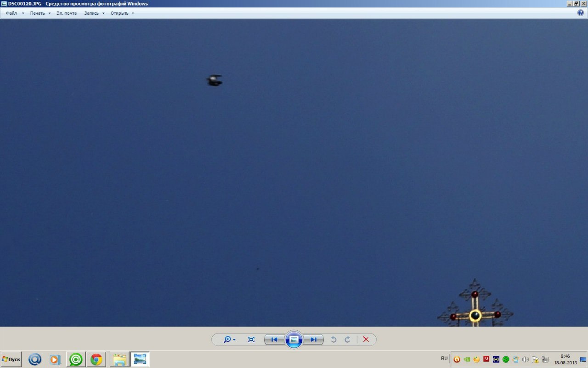Image resolution: width=588 pixels, height=368 pixels.
Task: Select the Photo Viewer taskbar button
Action: pyautogui.click(x=140, y=359)
